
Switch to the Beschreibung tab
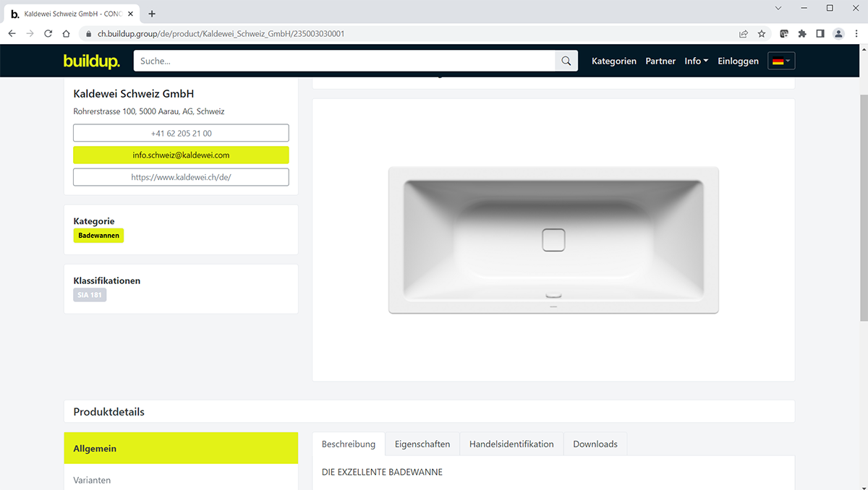click(349, 444)
